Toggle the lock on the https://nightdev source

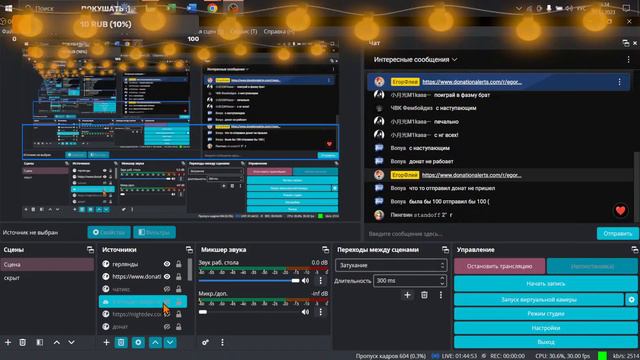179,314
